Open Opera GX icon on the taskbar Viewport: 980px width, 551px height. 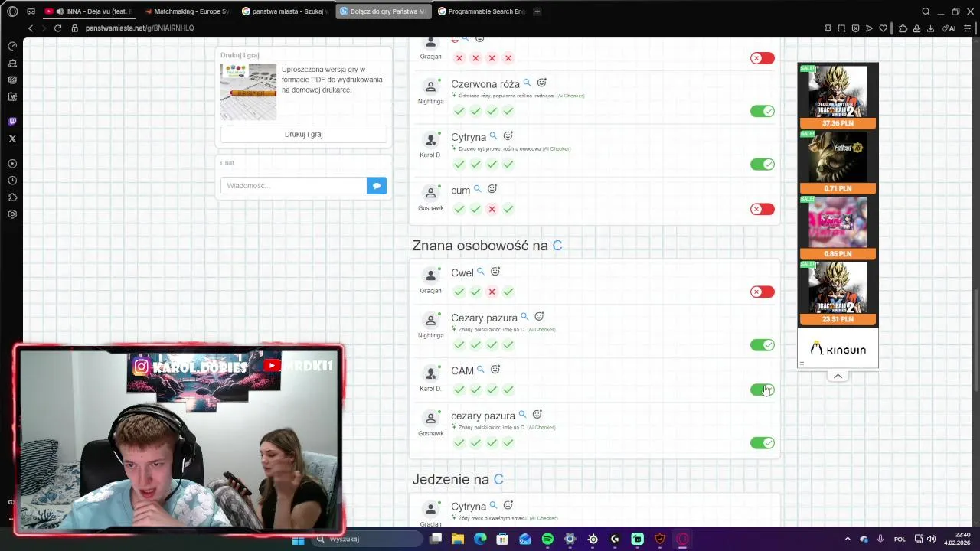coord(682,540)
